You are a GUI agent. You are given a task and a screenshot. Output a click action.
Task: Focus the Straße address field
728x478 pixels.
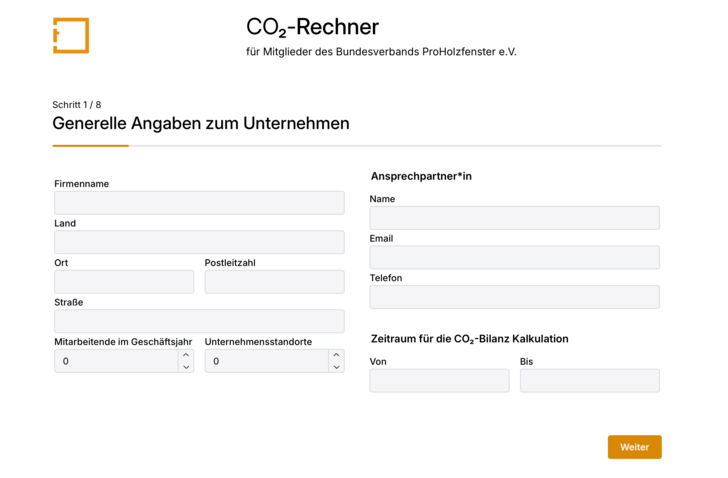tap(199, 321)
